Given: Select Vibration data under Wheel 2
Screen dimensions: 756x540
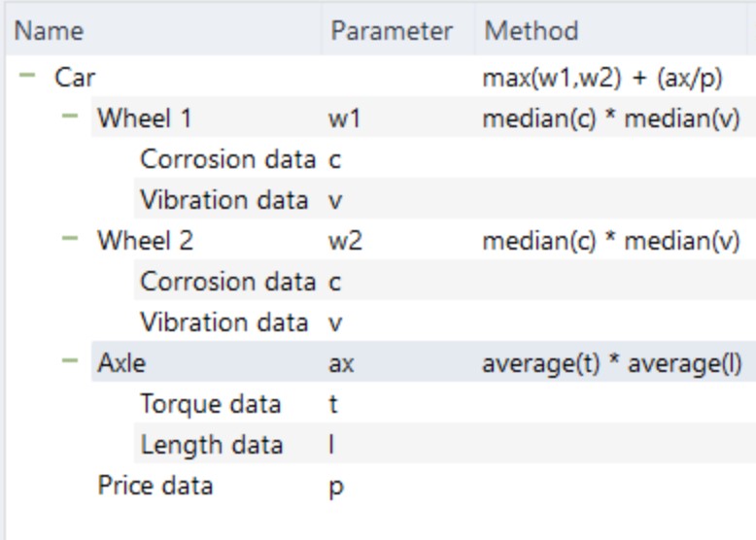Looking at the screenshot, I should tap(223, 321).
